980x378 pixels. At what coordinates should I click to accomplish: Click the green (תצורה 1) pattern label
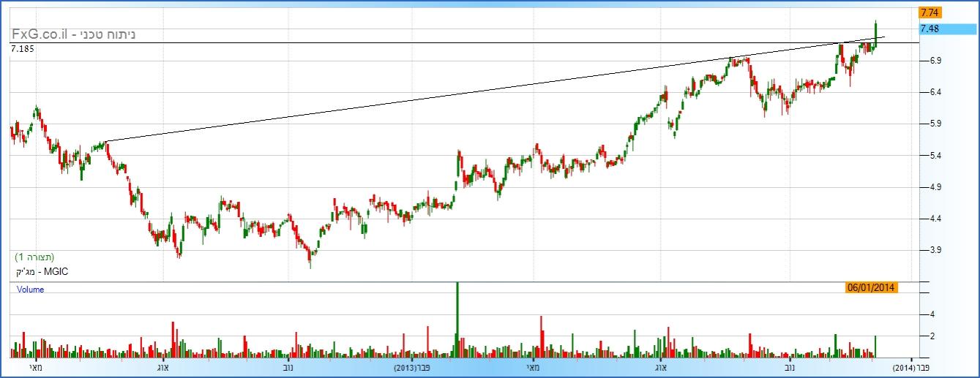[x=34, y=257]
